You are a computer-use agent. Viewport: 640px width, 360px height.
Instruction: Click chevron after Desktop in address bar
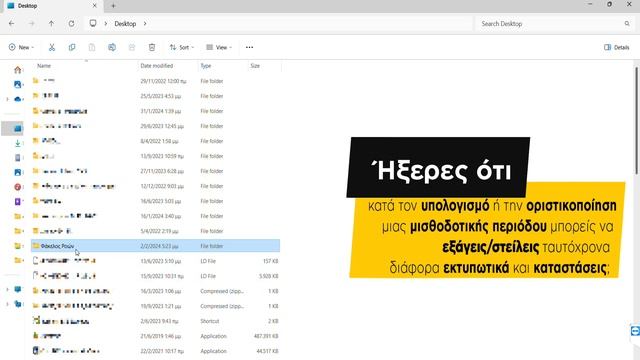click(145, 24)
